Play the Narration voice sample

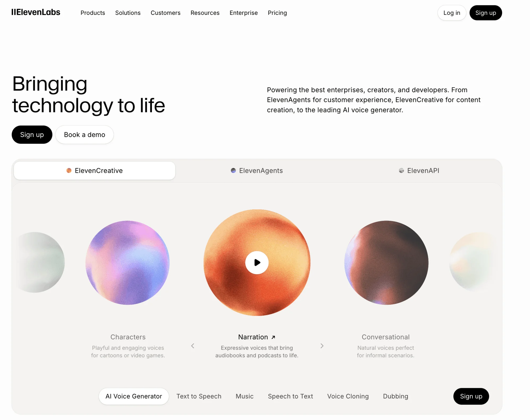click(257, 263)
